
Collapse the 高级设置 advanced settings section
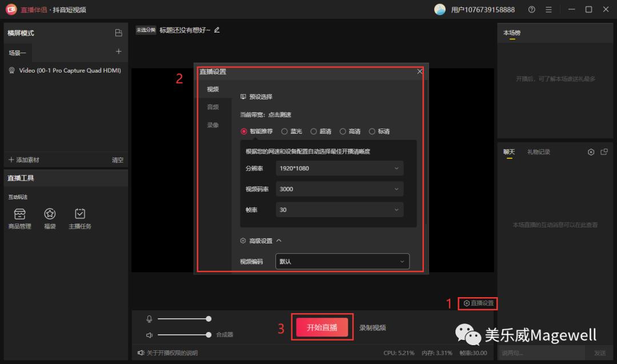(279, 241)
